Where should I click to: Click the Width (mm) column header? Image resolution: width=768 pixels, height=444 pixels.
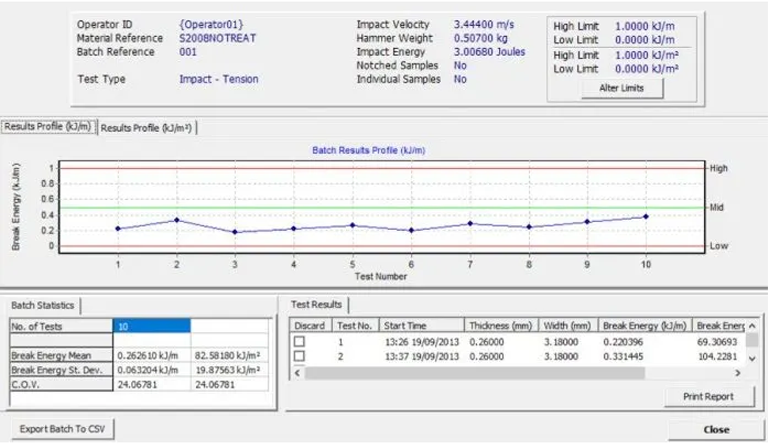[x=569, y=326]
